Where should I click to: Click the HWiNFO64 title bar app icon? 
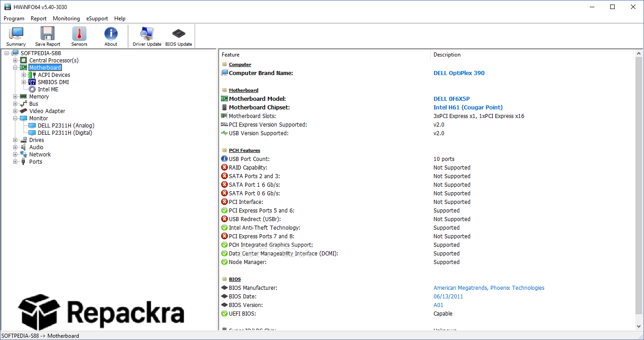pos(8,7)
